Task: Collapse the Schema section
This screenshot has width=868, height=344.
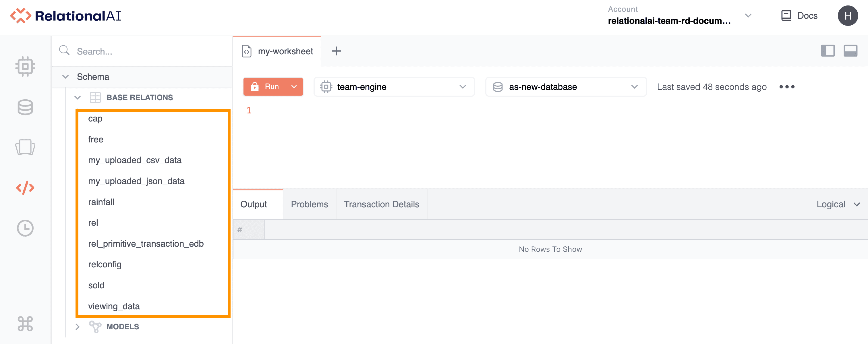Action: (66, 77)
